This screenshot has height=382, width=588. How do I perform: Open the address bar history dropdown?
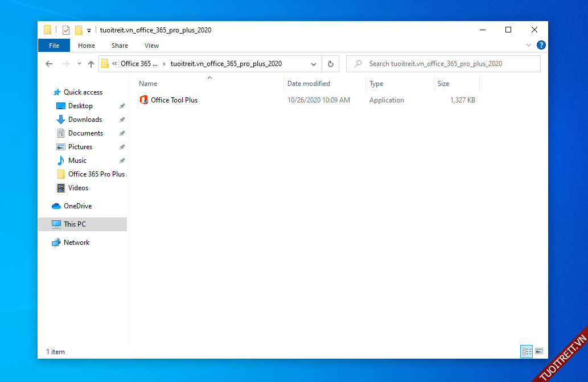(x=314, y=64)
